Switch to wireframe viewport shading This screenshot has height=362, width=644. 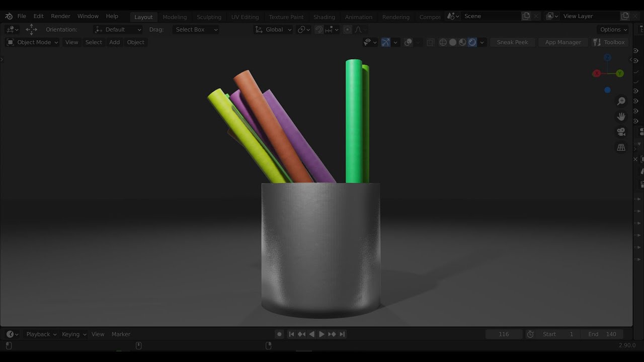(x=443, y=42)
